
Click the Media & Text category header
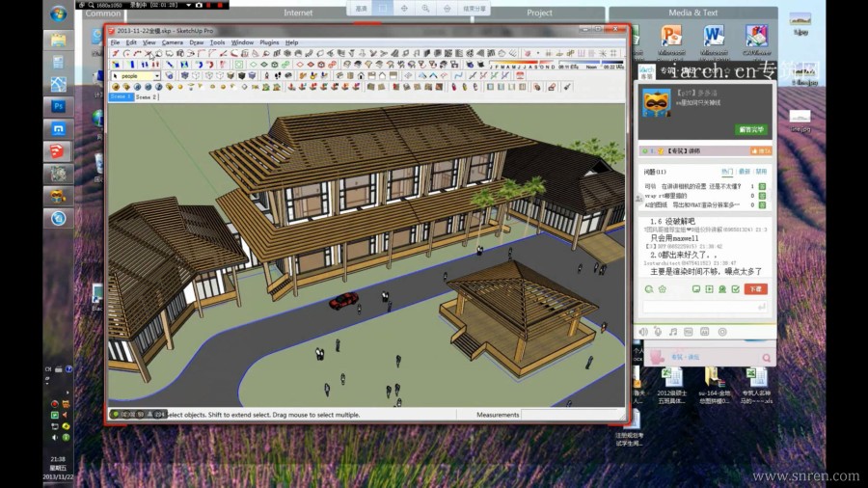point(692,13)
